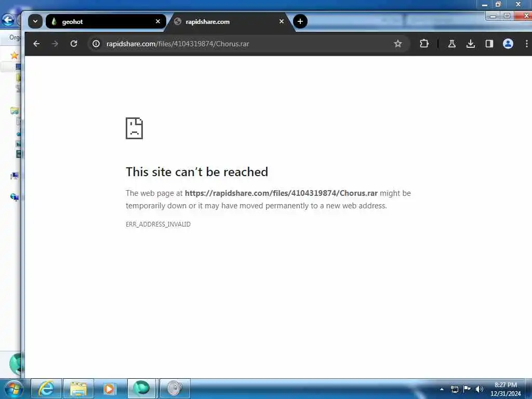This screenshot has width=532, height=399.
Task: Restore down the Chrome browser window
Action: (x=507, y=16)
